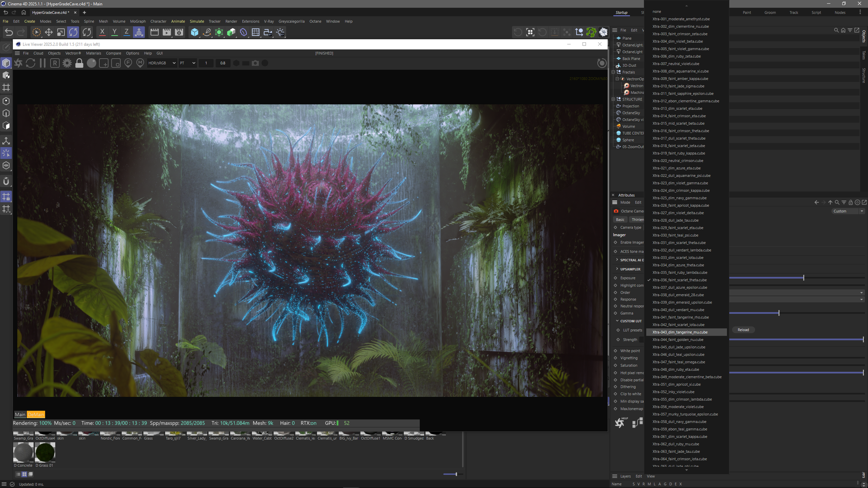Open the HDR/sRGB dropdown in Live Viewer
Viewport: 868px width, 488px height.
162,63
